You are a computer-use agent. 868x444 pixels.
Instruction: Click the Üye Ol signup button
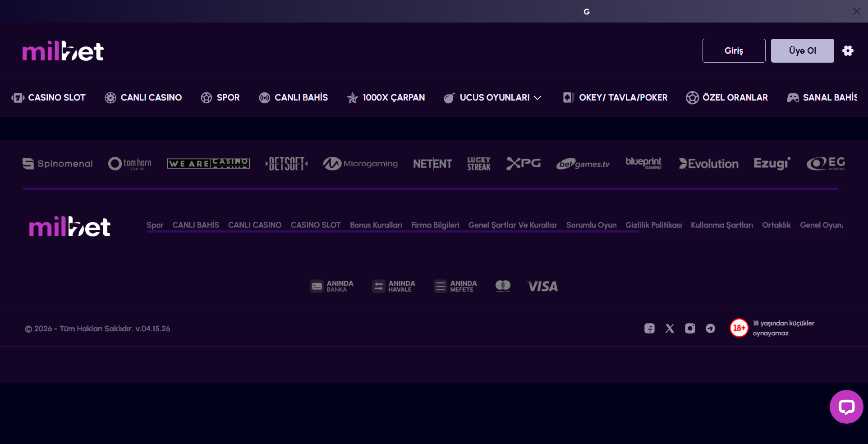(802, 50)
